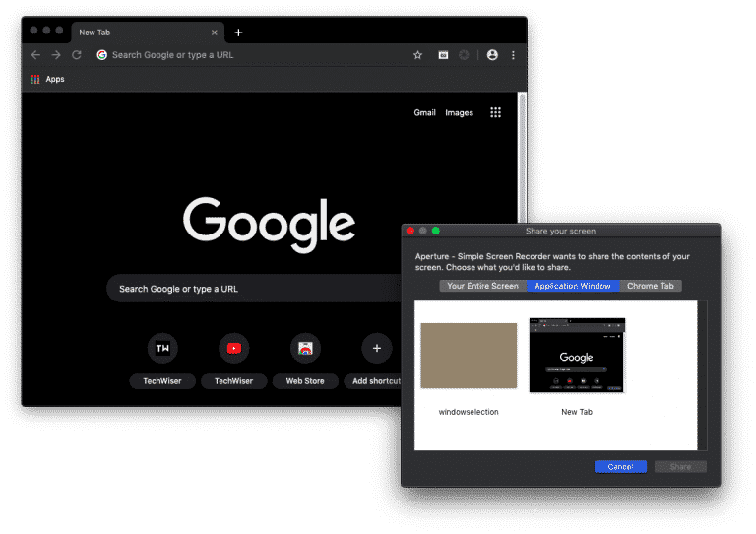Select the New Tab window thumbnail
The image size is (756, 534).
(x=577, y=356)
